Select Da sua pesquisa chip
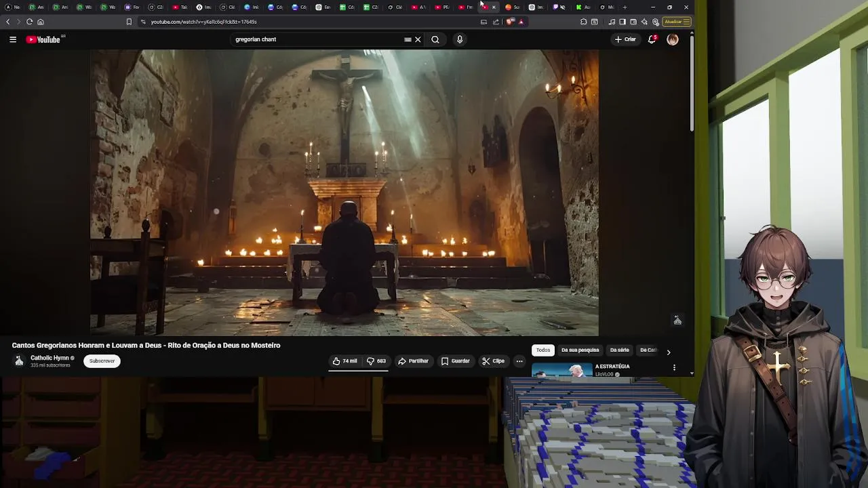 (580, 350)
